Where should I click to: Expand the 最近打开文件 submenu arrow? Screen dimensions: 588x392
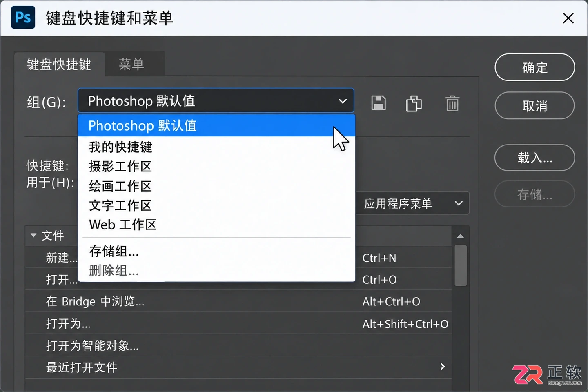point(443,367)
